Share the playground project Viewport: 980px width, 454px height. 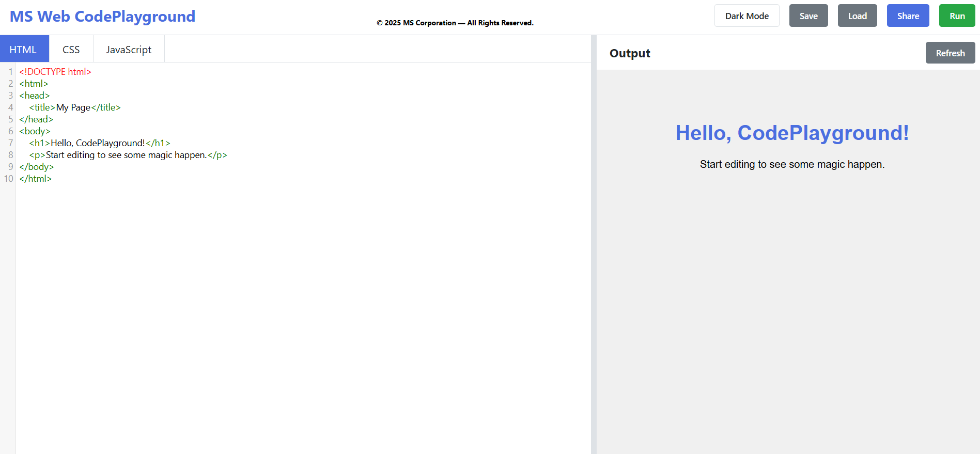[x=908, y=16]
